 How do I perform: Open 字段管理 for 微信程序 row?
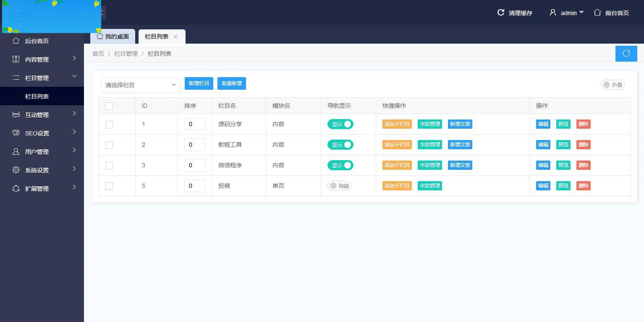tap(429, 165)
